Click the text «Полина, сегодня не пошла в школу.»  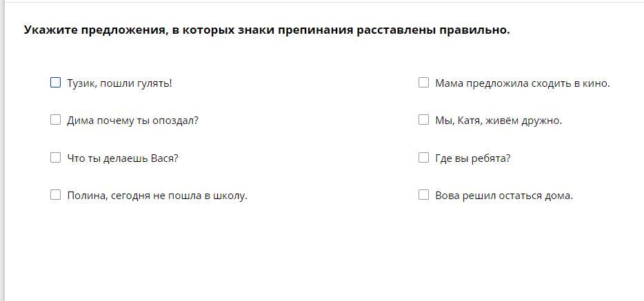coord(157,196)
